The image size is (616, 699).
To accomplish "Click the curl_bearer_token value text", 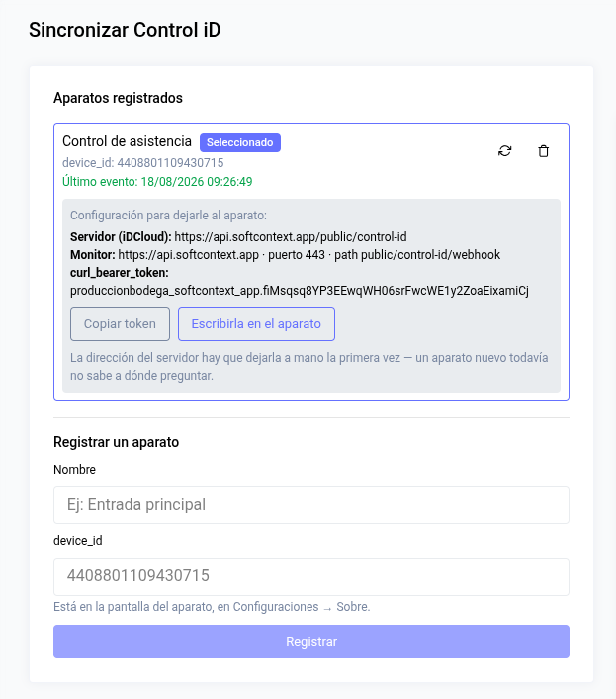I will click(300, 291).
